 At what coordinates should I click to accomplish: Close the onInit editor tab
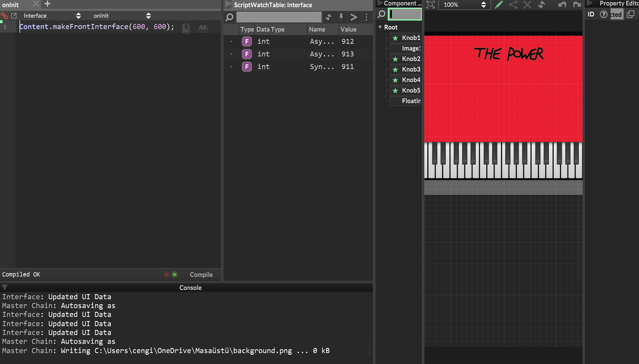(36, 4)
